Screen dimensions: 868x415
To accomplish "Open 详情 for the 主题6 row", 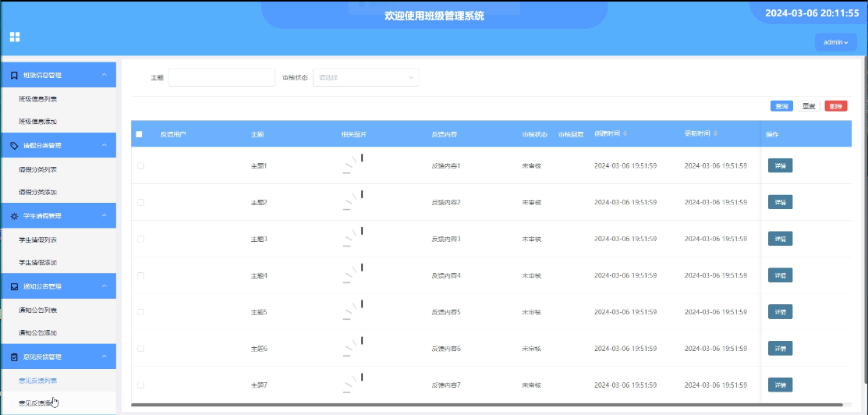I will point(780,349).
